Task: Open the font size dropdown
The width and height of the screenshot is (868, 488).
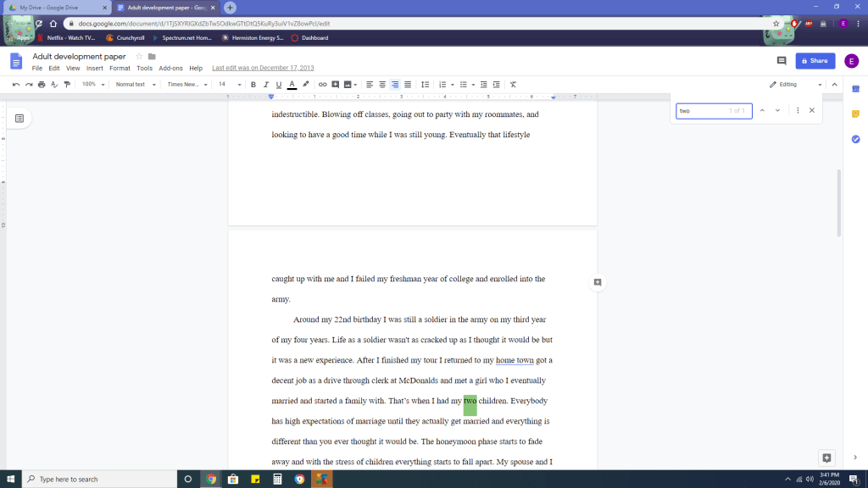Action: tap(228, 85)
